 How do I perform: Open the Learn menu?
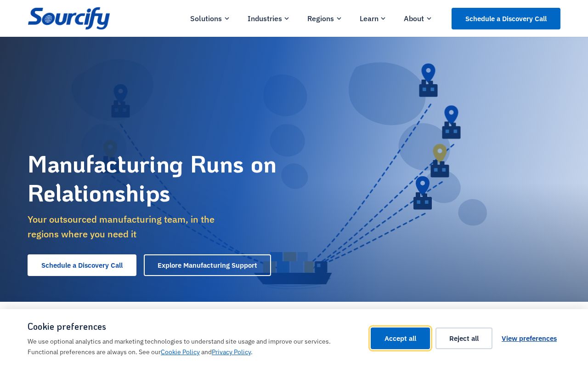pos(373,19)
